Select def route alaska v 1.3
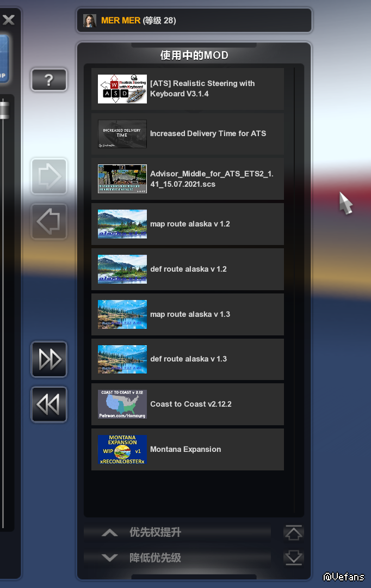Viewport: 371px width, 588px height. click(x=187, y=359)
